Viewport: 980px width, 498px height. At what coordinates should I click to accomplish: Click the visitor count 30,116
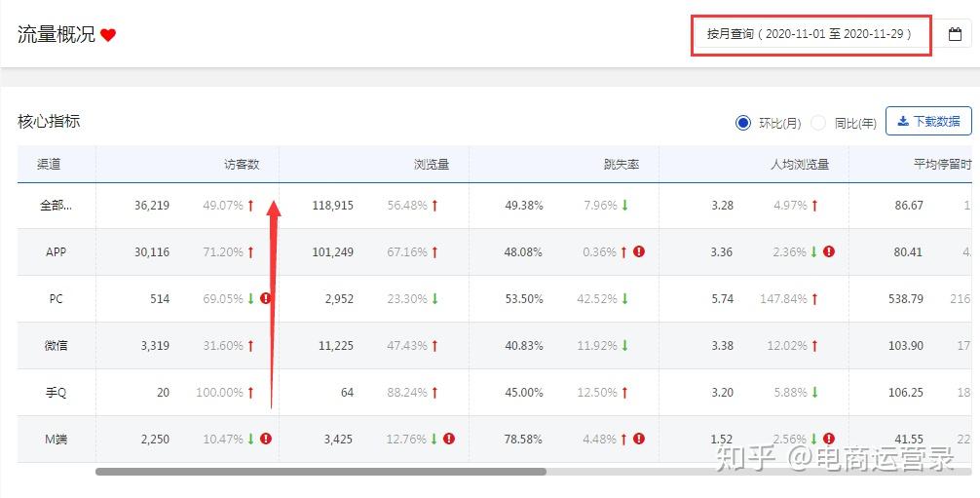pyautogui.click(x=152, y=252)
